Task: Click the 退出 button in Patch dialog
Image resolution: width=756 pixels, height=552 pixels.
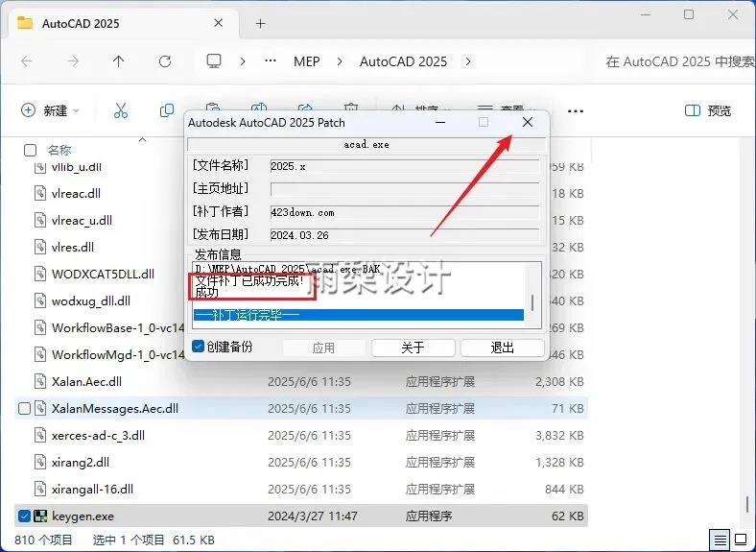Action: pyautogui.click(x=502, y=348)
